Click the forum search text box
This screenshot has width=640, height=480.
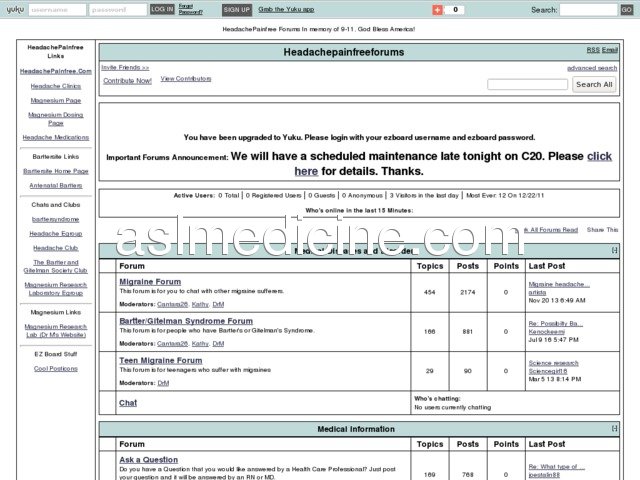pyautogui.click(x=527, y=84)
